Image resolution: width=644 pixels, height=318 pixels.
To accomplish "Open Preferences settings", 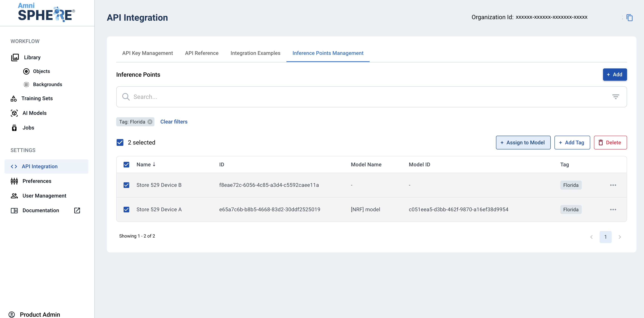I will click(x=37, y=181).
